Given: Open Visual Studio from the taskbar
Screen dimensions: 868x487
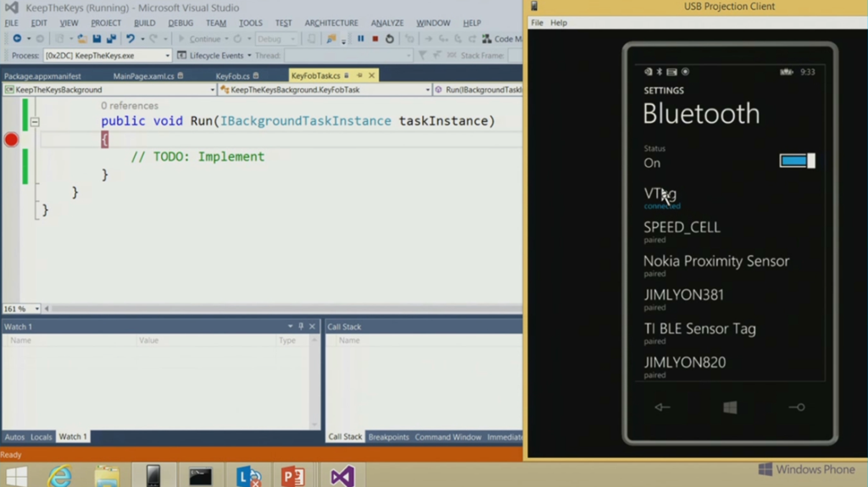Looking at the screenshot, I should pos(342,476).
